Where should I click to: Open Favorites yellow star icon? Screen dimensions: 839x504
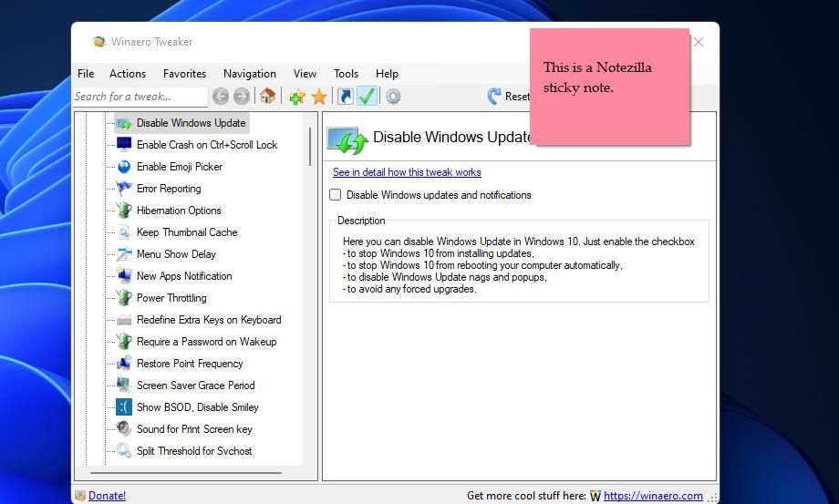pyautogui.click(x=319, y=97)
